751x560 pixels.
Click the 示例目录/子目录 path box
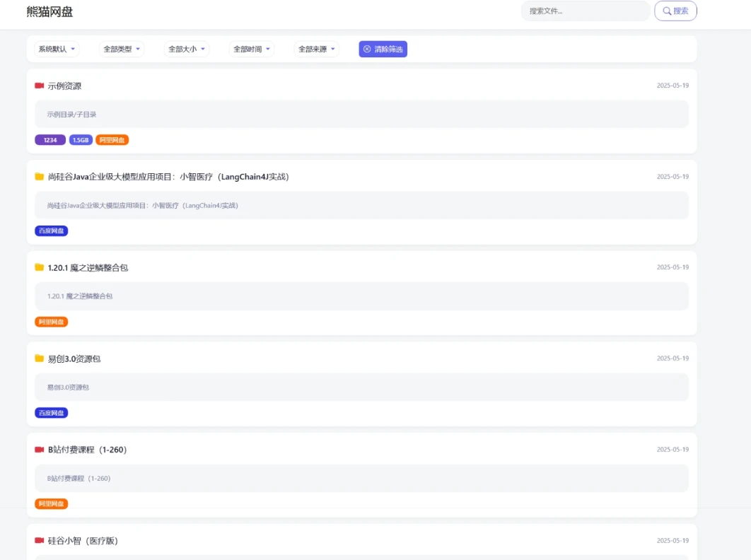[x=361, y=115]
